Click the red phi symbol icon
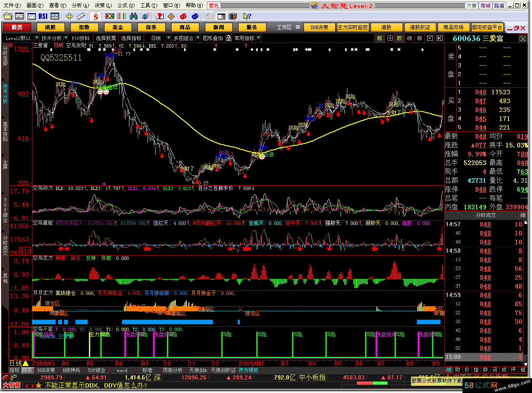 pos(183,16)
